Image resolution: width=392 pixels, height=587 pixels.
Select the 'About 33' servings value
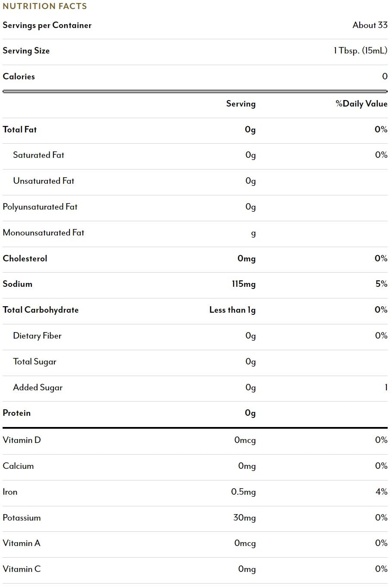(370, 25)
